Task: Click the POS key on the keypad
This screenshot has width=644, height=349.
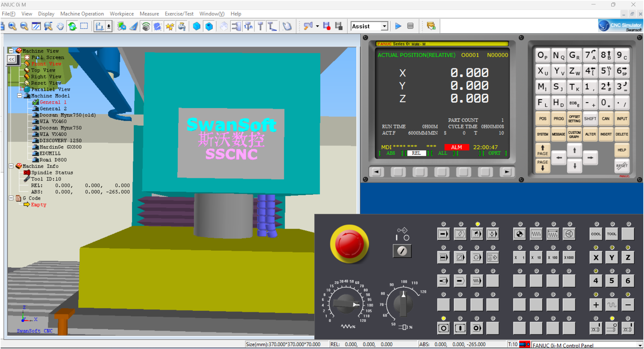Action: coord(543,119)
